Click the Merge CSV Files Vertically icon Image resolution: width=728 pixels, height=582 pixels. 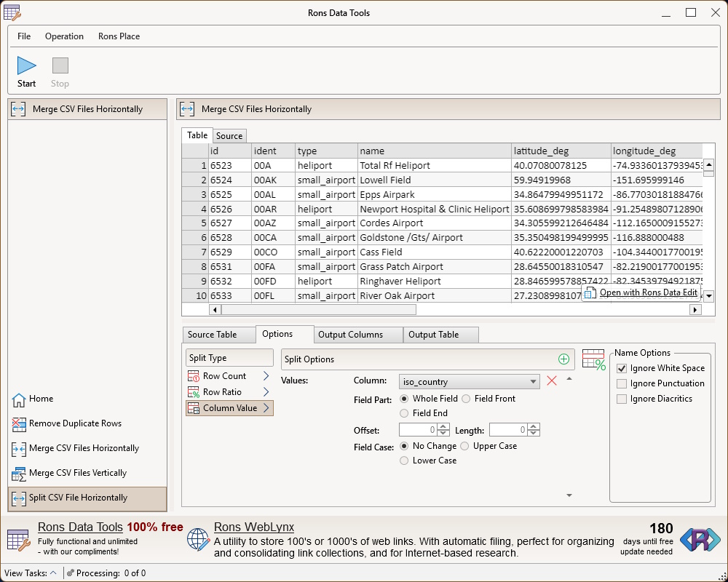(x=19, y=474)
